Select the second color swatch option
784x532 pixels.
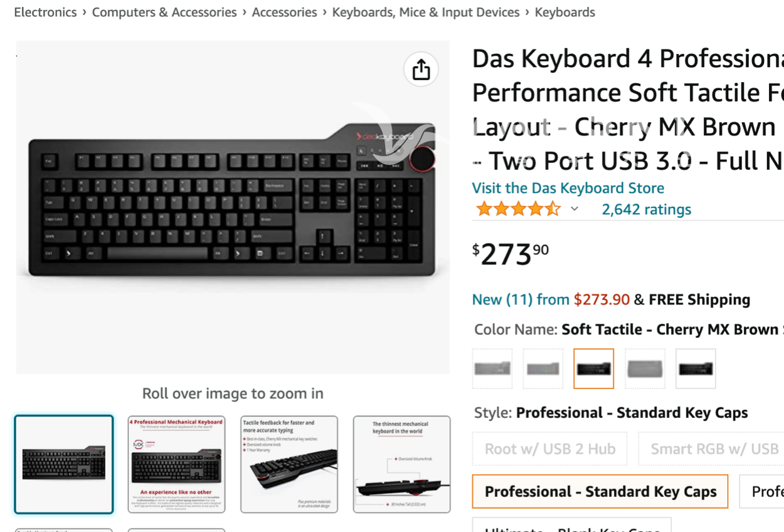pyautogui.click(x=543, y=368)
